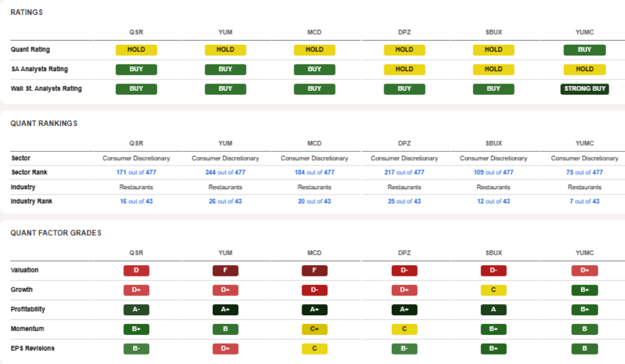
Task: Click YUMC Quant Rating BUY badge
Action: (x=584, y=50)
